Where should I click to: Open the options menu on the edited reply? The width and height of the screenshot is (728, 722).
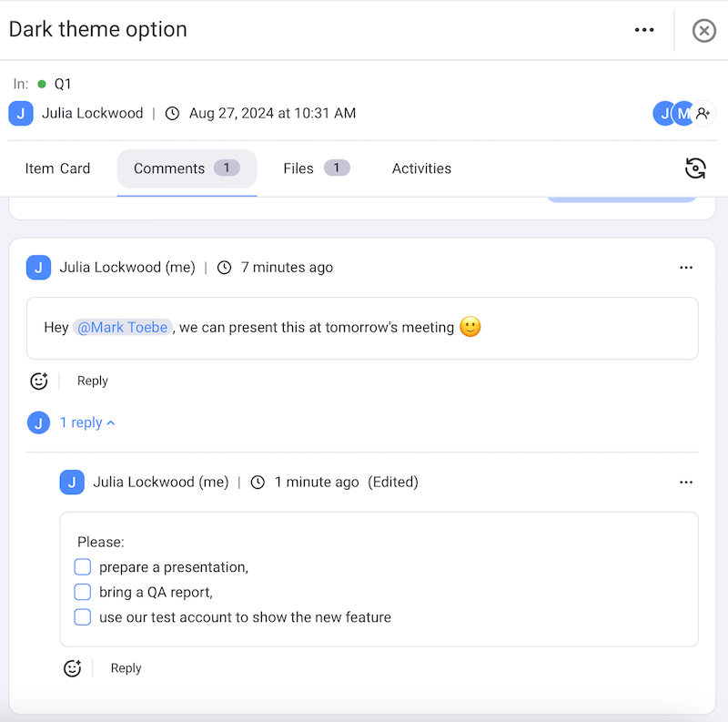point(686,482)
